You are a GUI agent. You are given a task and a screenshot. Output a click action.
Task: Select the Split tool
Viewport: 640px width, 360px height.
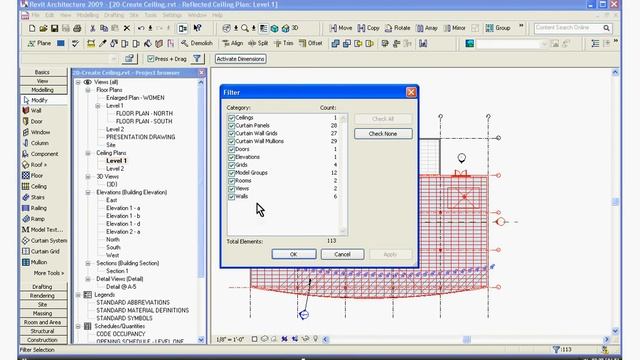coord(258,43)
